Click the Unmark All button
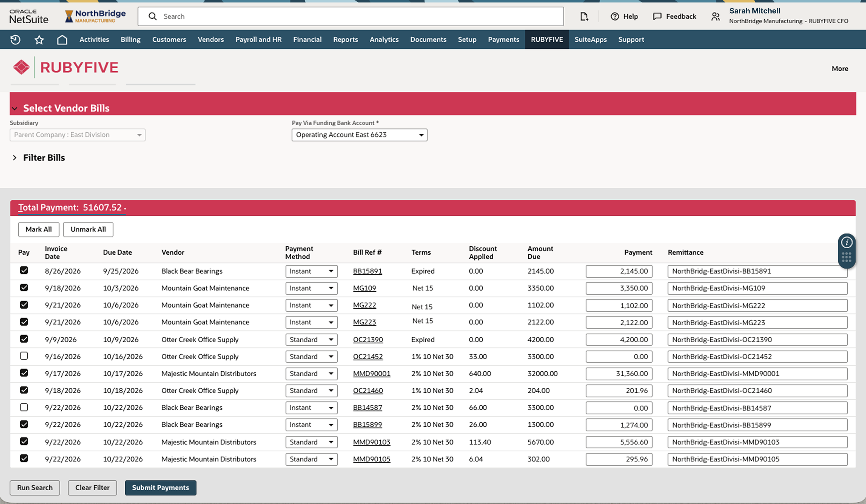The image size is (866, 504). (x=88, y=229)
